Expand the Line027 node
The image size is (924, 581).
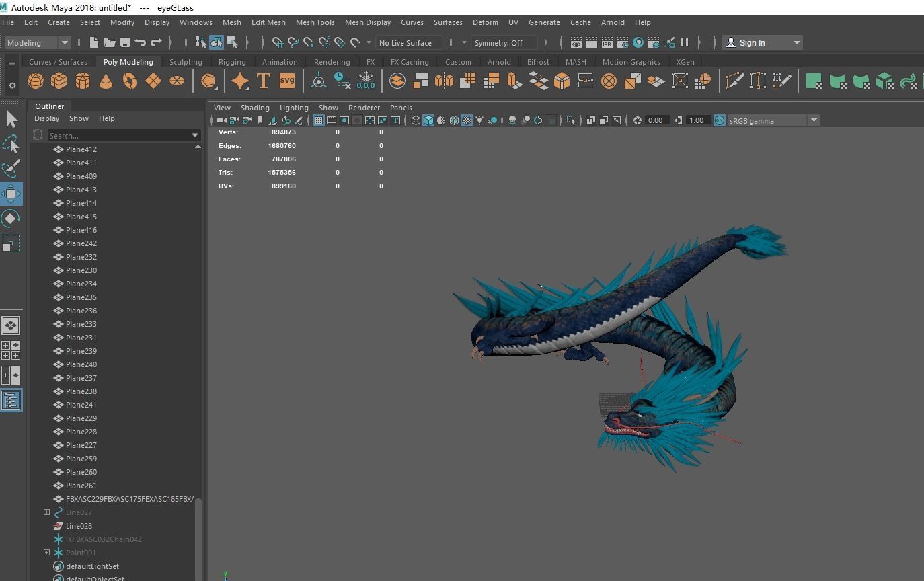pos(46,512)
